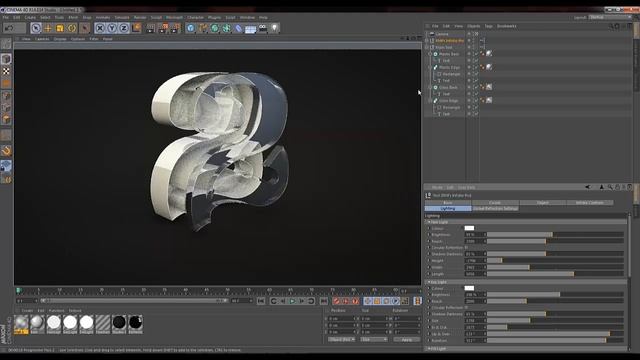Switch to Global Reflection Settings tab
Screen dimensions: 640x360
[x=496, y=209]
